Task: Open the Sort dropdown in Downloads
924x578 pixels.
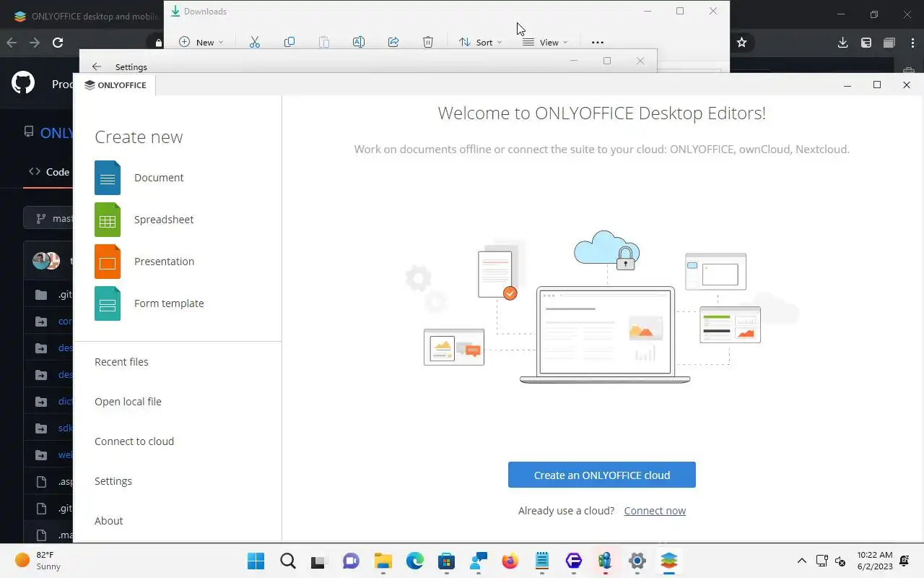Action: (480, 42)
